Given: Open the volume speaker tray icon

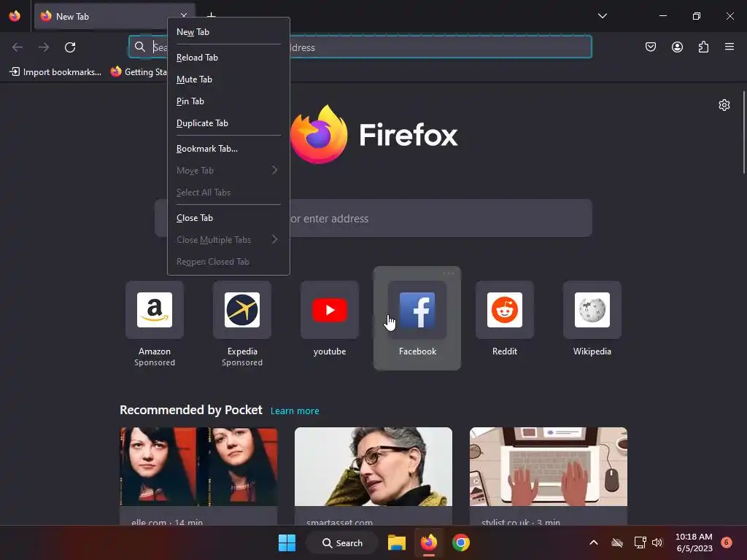Looking at the screenshot, I should pyautogui.click(x=657, y=542).
